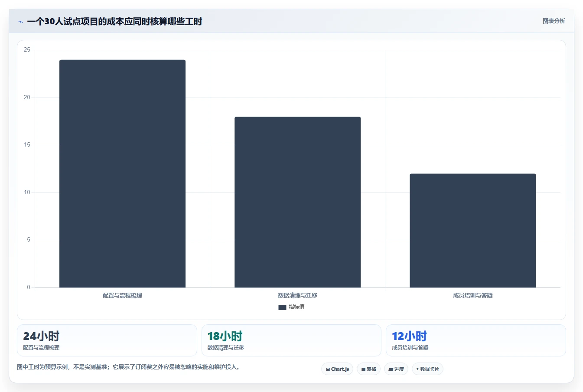The width and height of the screenshot is (583, 392).
Task: Click the y-axis value 20
Action: click(27, 98)
